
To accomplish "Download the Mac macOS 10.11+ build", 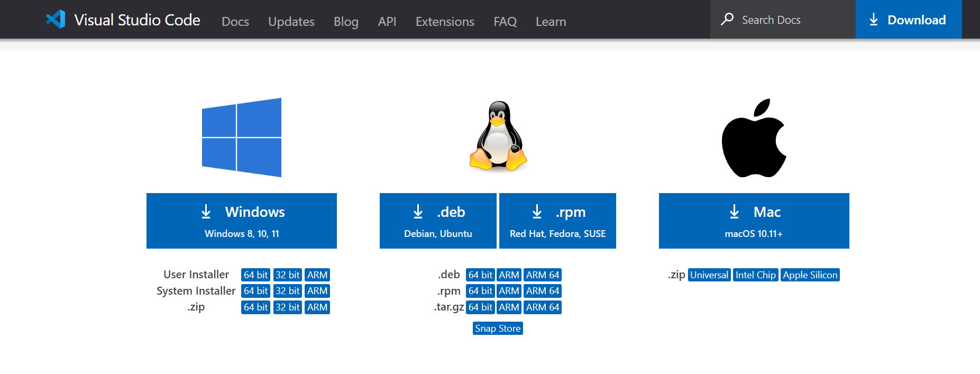I will tap(754, 221).
